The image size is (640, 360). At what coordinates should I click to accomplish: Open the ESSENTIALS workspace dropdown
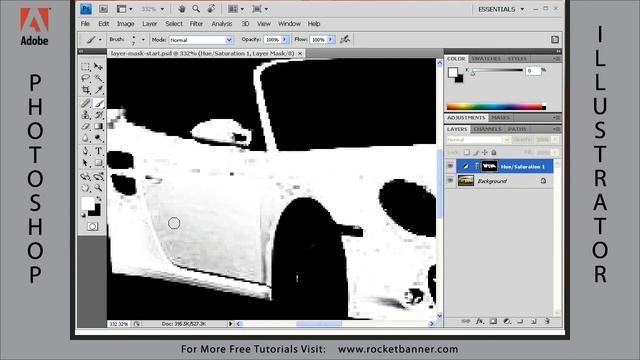501,9
